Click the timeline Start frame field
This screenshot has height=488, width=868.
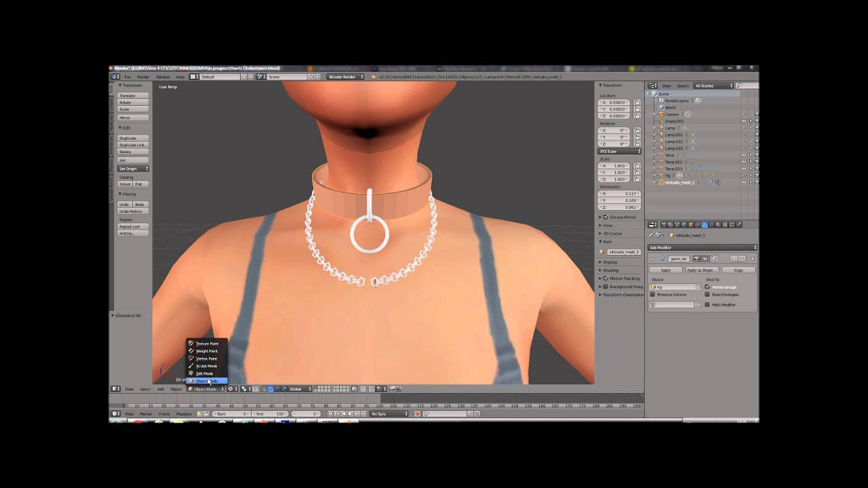click(x=231, y=414)
